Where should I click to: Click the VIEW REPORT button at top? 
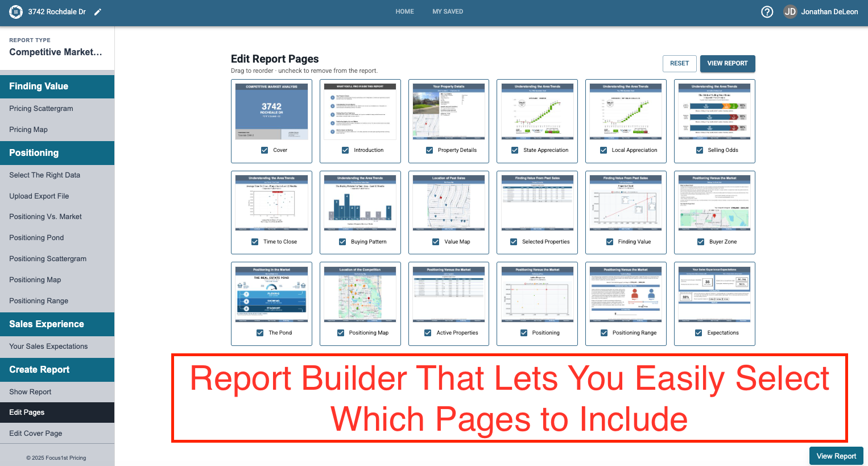pos(728,64)
